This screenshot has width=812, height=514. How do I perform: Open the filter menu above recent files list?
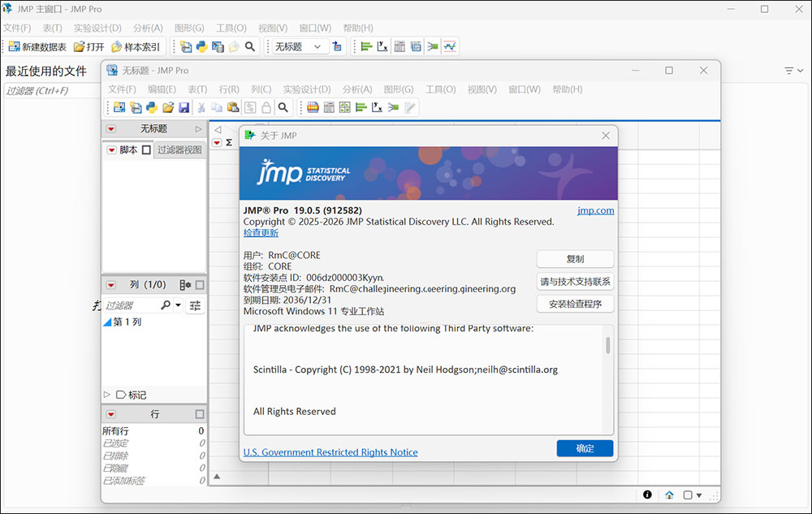(x=793, y=71)
